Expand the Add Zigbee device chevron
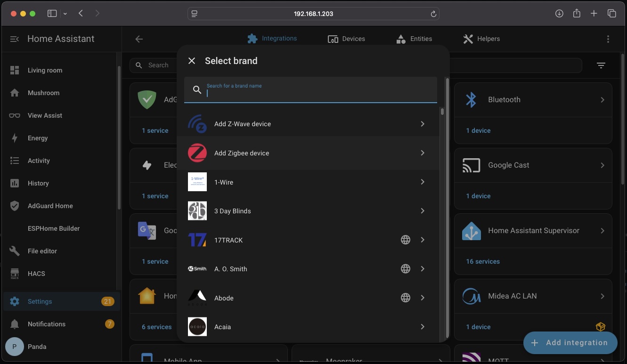Image resolution: width=627 pixels, height=364 pixels. coord(423,153)
